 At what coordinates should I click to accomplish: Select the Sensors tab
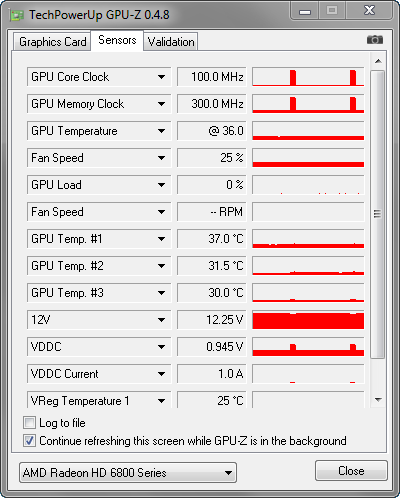pos(117,40)
